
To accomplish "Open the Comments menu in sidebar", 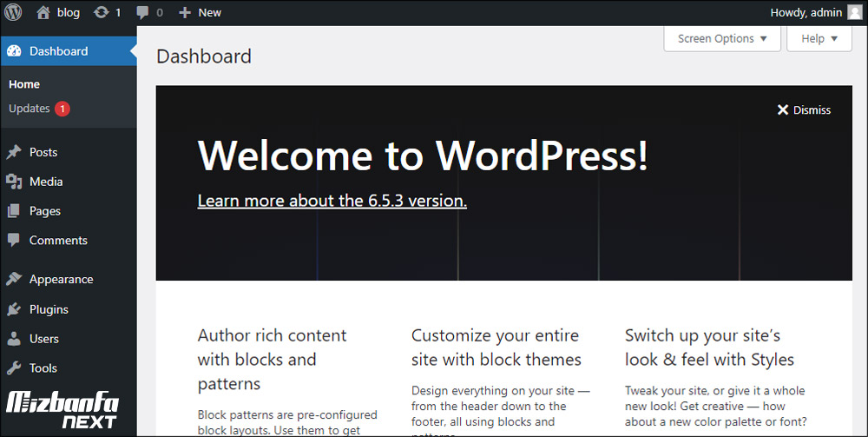I will (x=69, y=241).
